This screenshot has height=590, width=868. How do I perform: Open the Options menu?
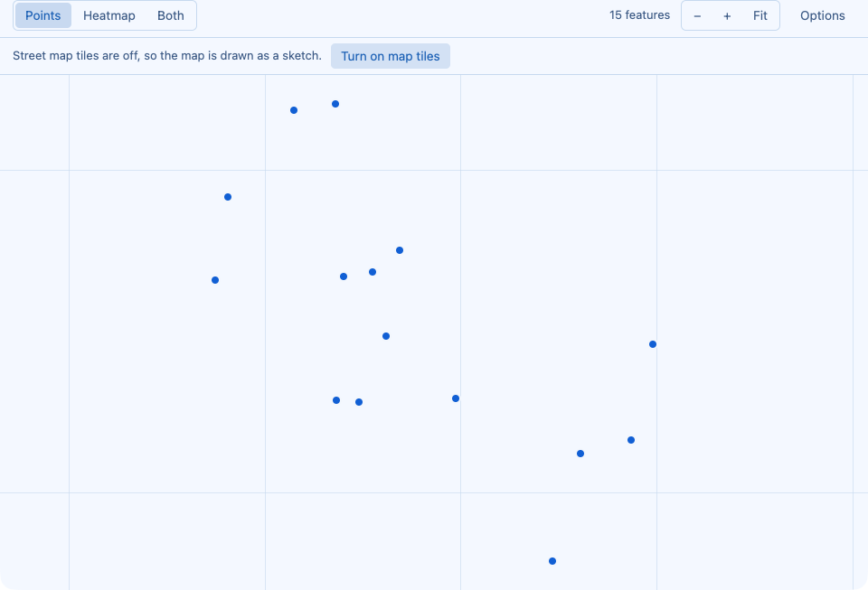[823, 15]
